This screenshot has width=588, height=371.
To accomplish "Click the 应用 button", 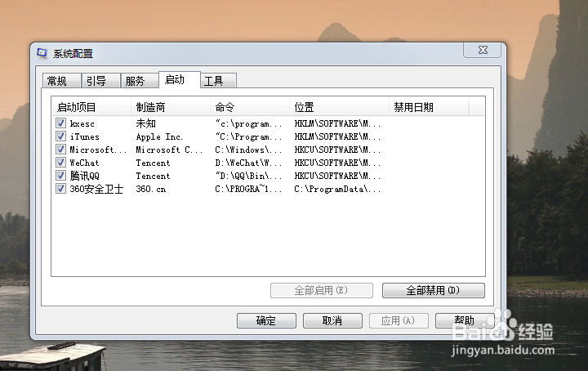I will pos(399,320).
